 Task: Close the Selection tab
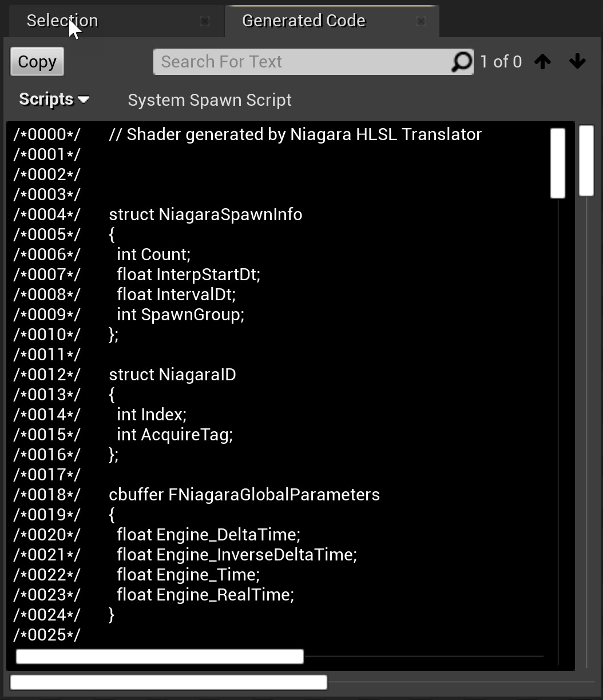click(204, 21)
